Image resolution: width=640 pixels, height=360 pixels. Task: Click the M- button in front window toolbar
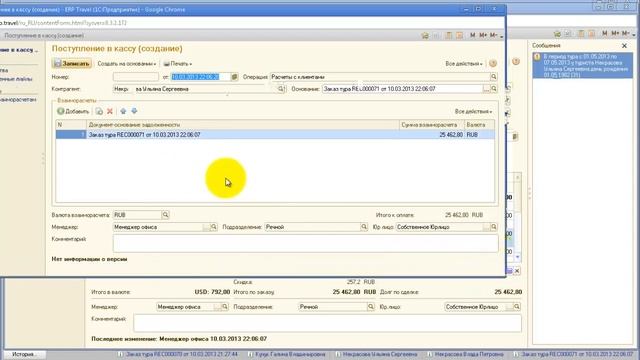pos(493,36)
